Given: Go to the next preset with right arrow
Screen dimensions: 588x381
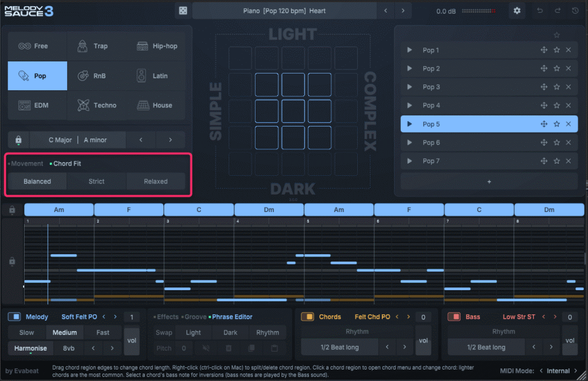Looking at the screenshot, I should [403, 11].
